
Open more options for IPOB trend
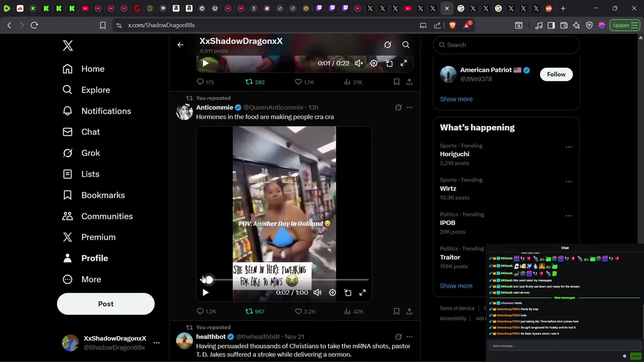pos(569,216)
